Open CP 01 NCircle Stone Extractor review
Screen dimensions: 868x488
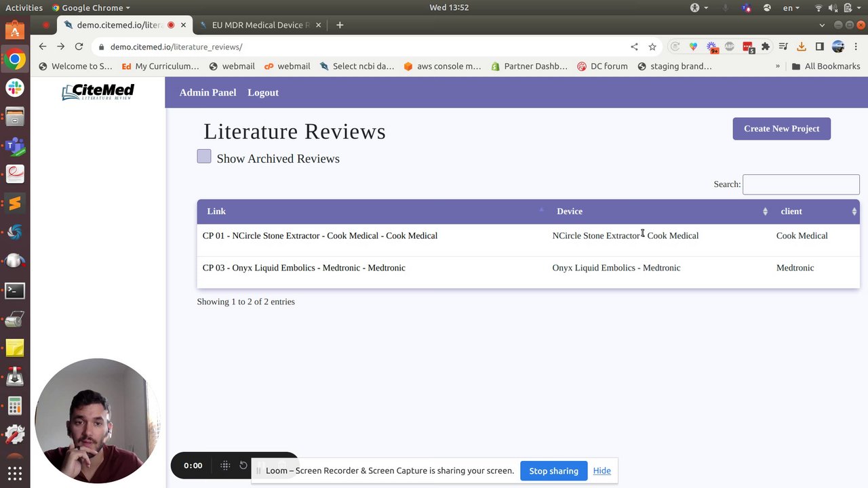pos(320,236)
